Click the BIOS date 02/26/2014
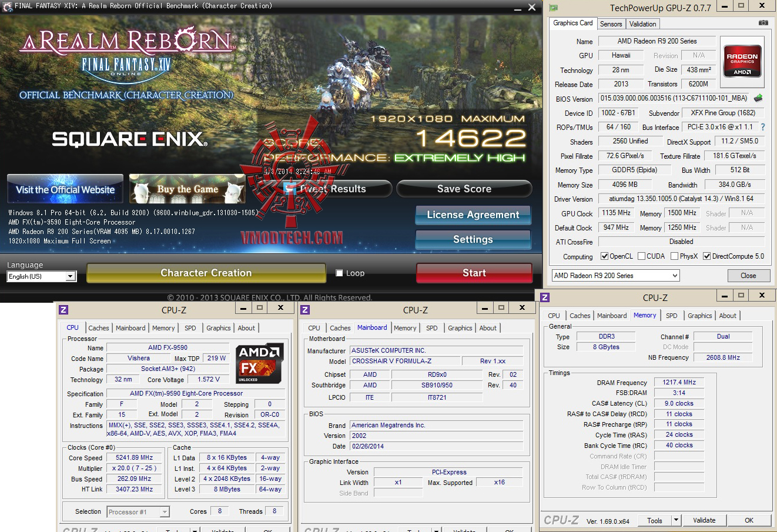The image size is (777, 532). (x=437, y=446)
